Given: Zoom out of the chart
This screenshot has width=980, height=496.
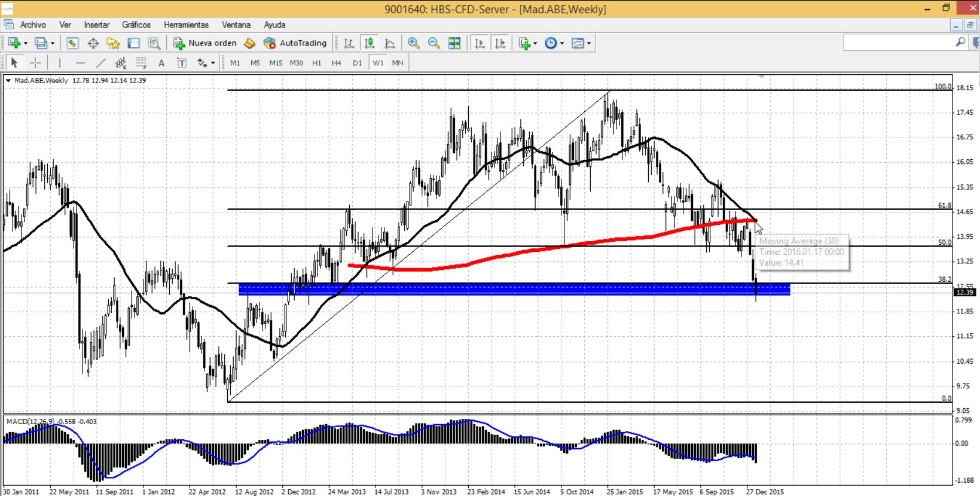Looking at the screenshot, I should tap(433, 43).
